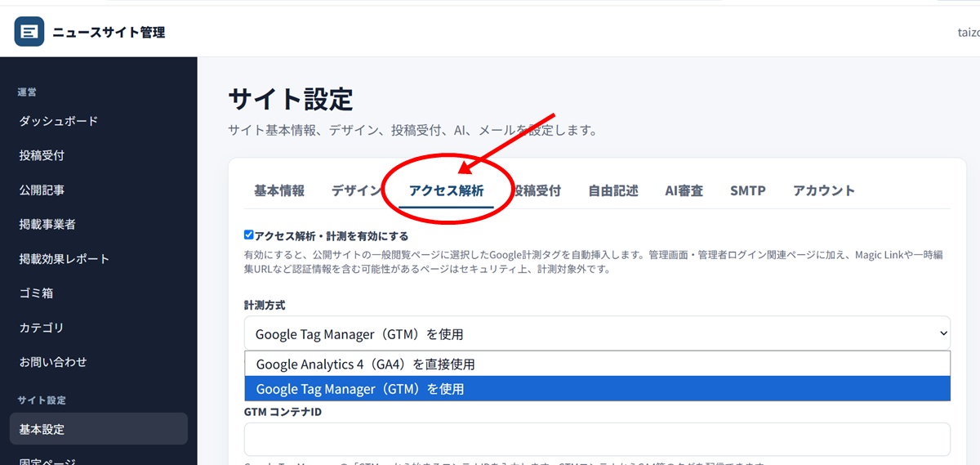Switch to デザイン tab
The height and width of the screenshot is (465, 980).
pyautogui.click(x=356, y=190)
